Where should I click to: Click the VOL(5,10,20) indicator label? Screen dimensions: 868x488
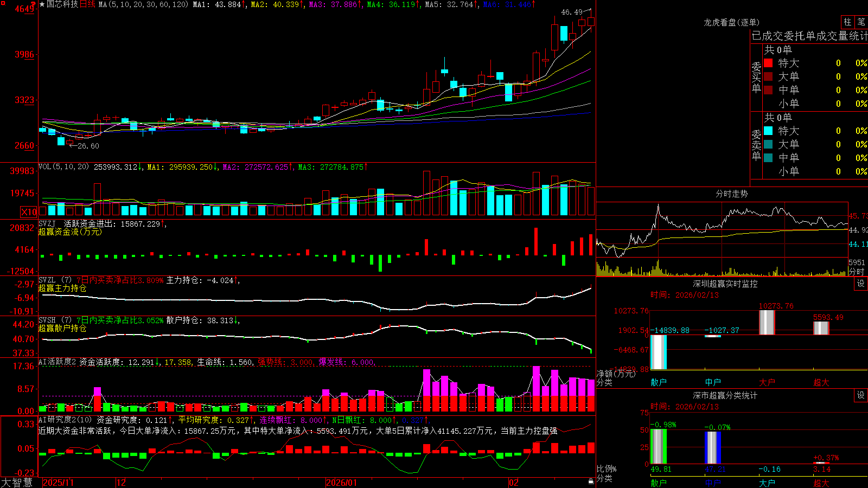pyautogui.click(x=63, y=167)
